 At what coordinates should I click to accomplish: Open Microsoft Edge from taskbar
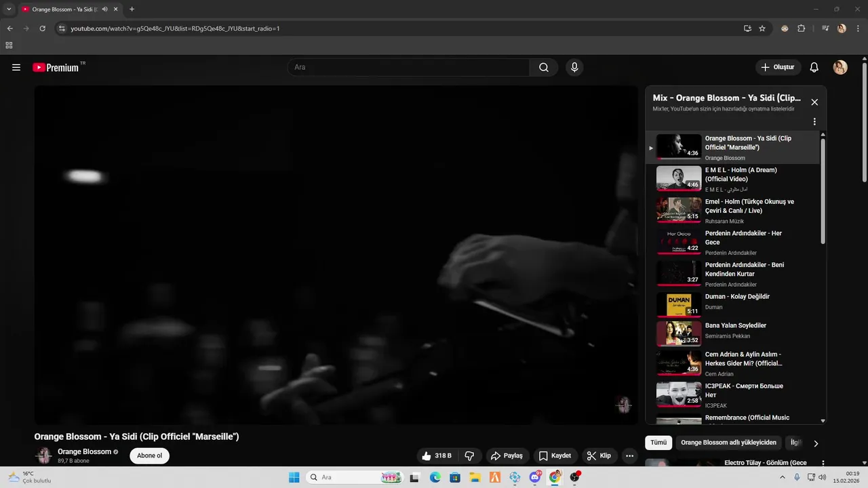435,477
